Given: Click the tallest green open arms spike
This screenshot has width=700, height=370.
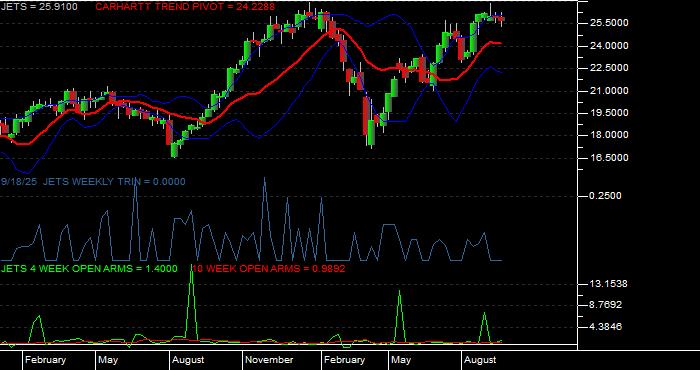Looking at the screenshot, I should (x=192, y=303).
